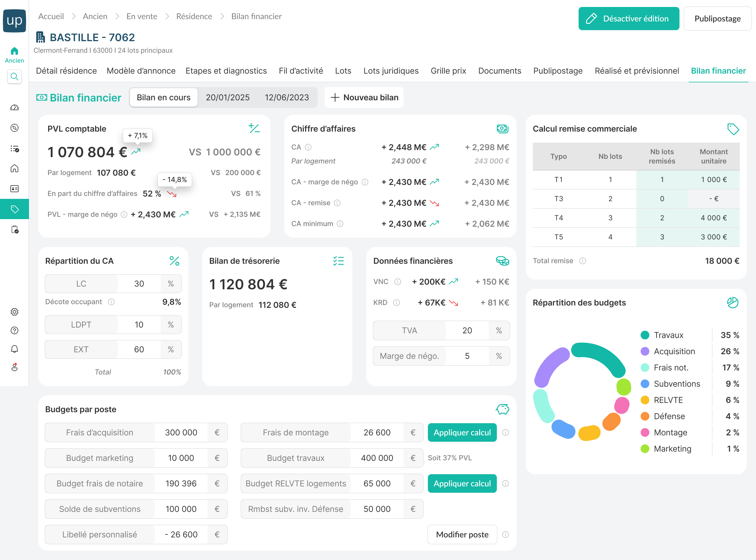This screenshot has width=756, height=560.
Task: Click the pie chart icon in Répartition des budgets
Action: tap(733, 302)
